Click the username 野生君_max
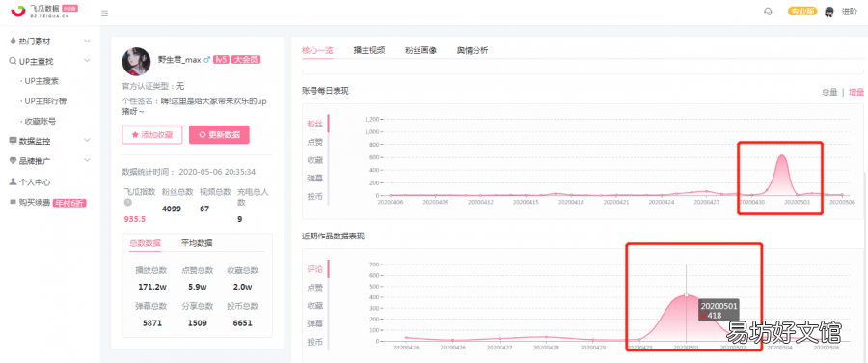This screenshot has height=363, width=868. coord(179,60)
